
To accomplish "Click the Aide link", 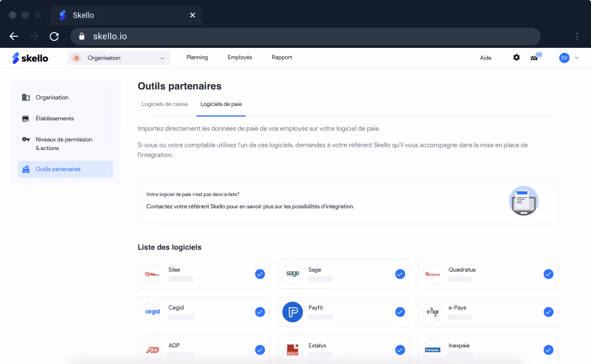I will click(x=486, y=58).
